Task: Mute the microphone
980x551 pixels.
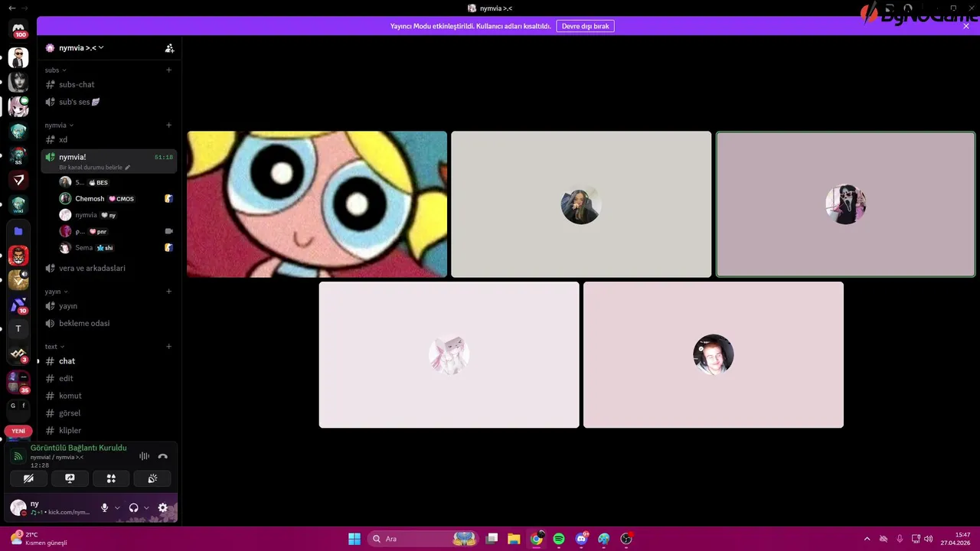Action: 105,507
